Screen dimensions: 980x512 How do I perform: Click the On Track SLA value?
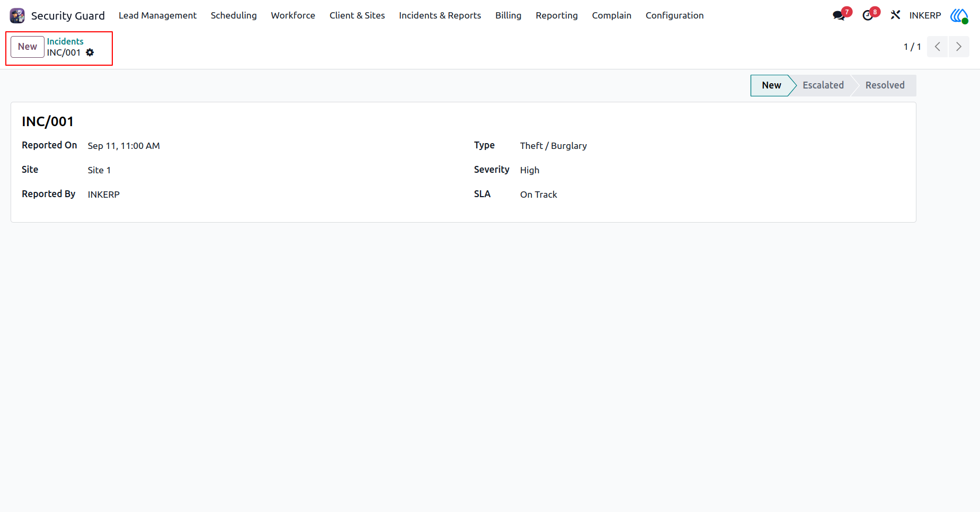(539, 195)
